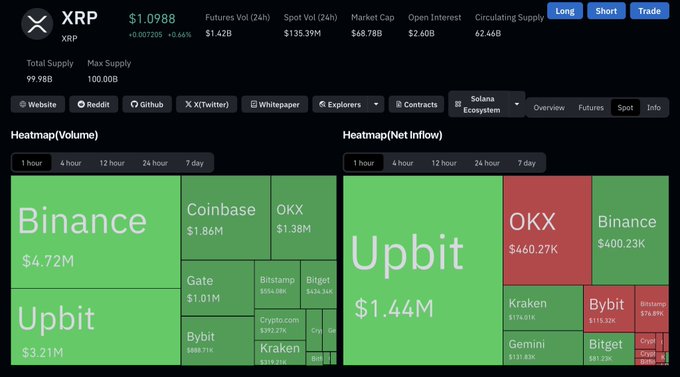Select 24 hour for Net Inflow heatmap
Screen dimensions: 680x377
pos(487,163)
